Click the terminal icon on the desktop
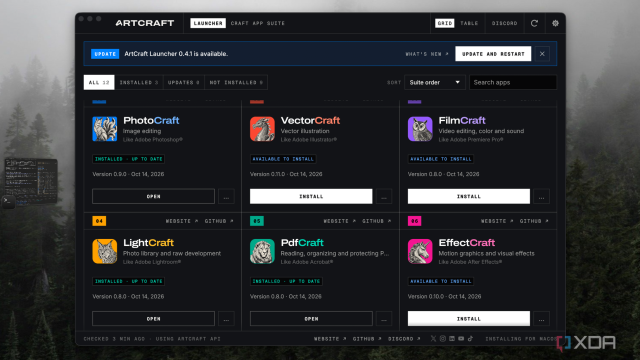Screen dimensions: 640x360 [8, 201]
